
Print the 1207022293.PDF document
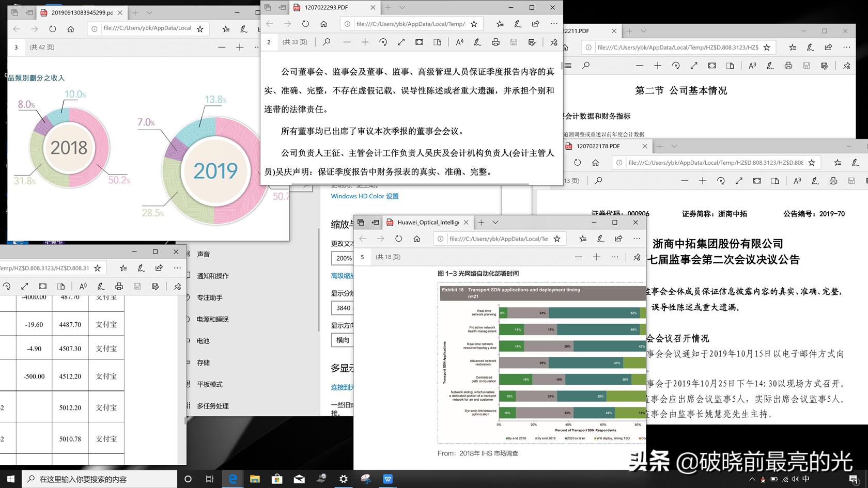[495, 42]
